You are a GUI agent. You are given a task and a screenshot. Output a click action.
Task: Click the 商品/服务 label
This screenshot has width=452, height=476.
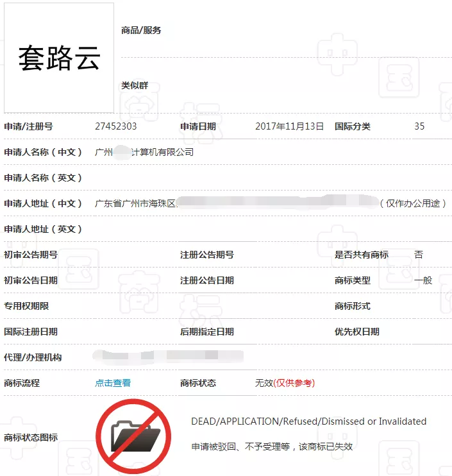coord(141,30)
